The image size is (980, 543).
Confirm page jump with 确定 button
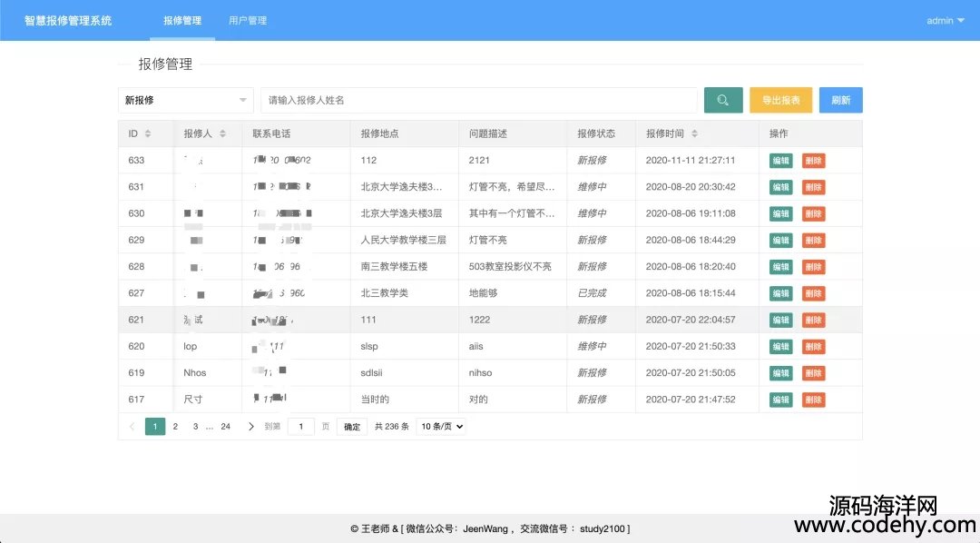352,427
